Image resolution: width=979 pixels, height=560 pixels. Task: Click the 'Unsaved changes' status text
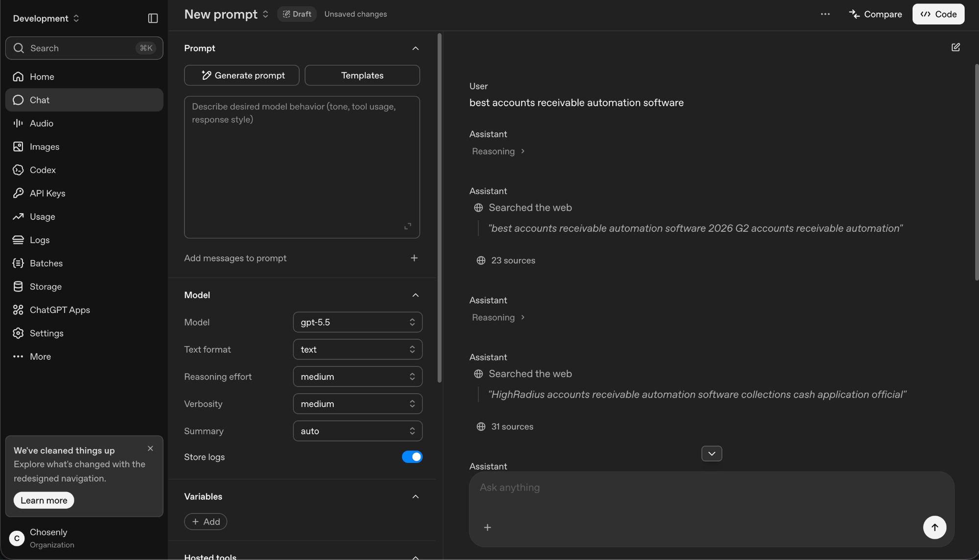[x=355, y=14]
